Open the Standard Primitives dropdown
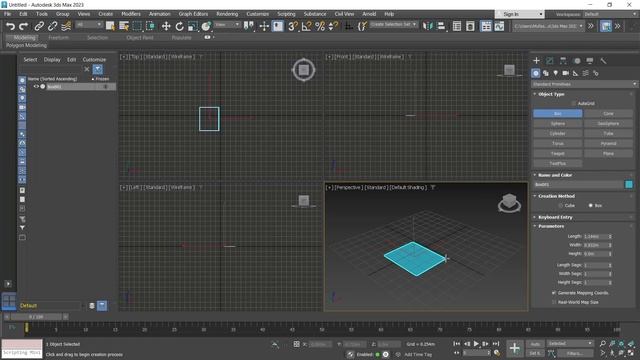 click(x=584, y=84)
